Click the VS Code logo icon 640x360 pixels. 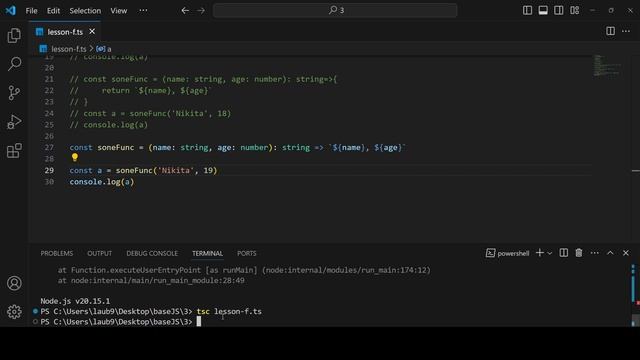[11, 10]
